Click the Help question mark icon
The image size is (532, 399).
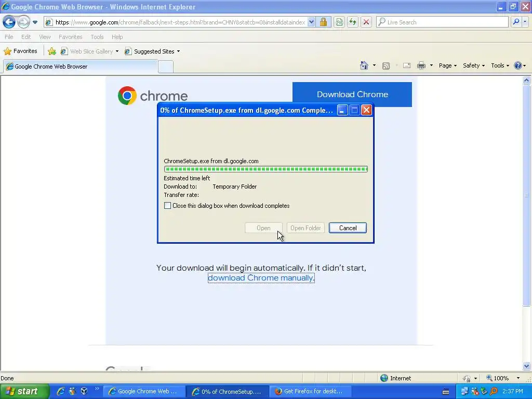point(518,65)
